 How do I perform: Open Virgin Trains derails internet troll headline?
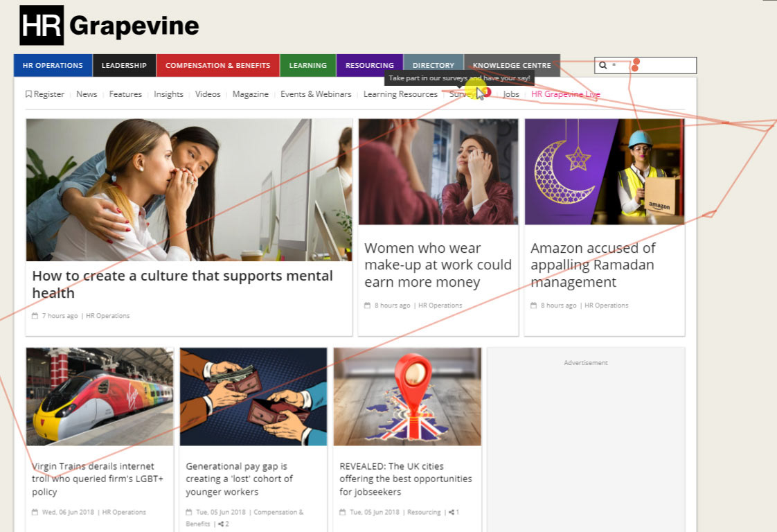97,479
